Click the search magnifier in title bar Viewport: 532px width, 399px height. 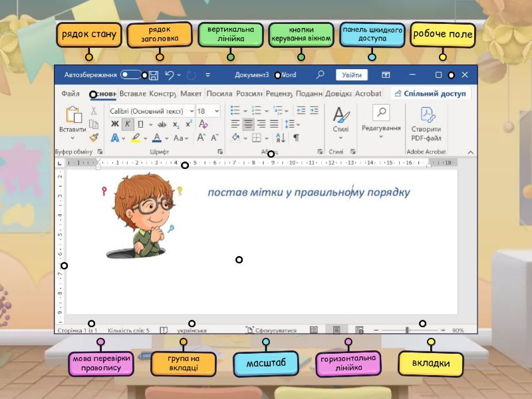[x=320, y=75]
